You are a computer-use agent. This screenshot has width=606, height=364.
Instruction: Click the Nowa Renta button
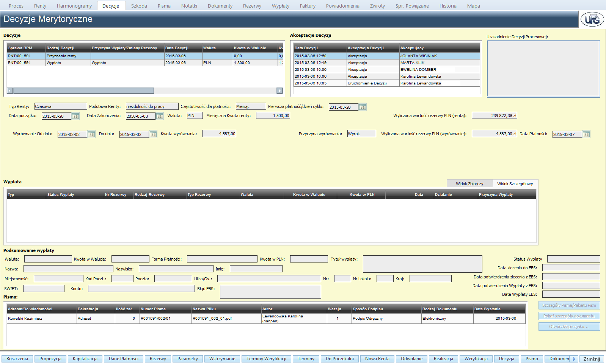click(x=377, y=359)
